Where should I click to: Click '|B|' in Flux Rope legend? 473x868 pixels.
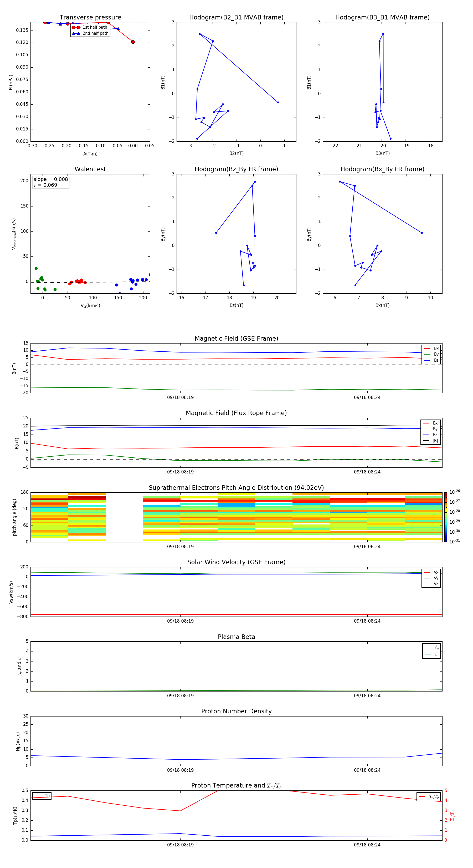(x=431, y=441)
